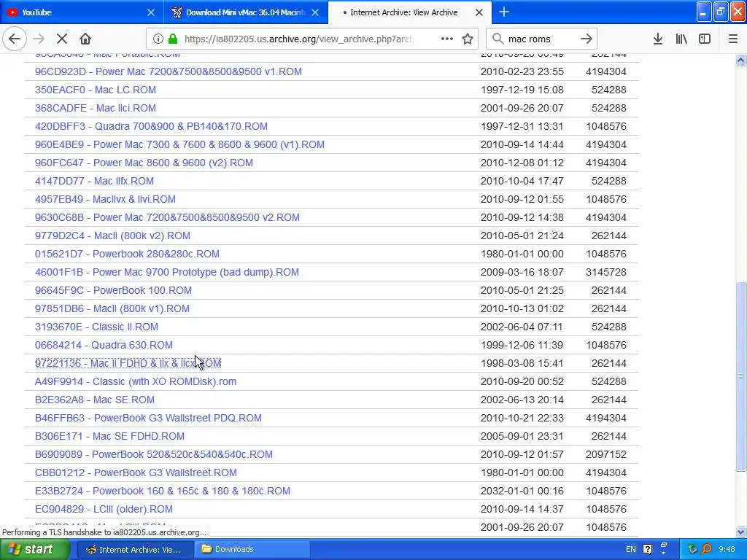747x560 pixels.
Task: Stop loading the page with the X button
Action: [x=62, y=39]
